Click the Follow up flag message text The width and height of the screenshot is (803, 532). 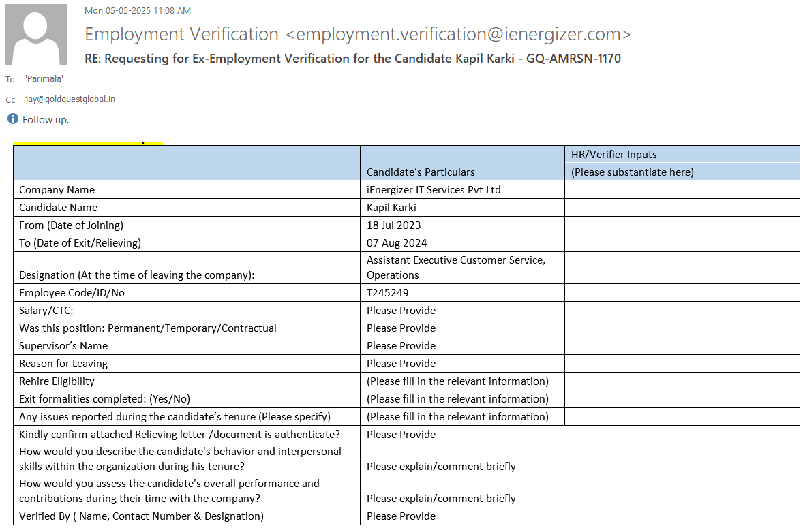46,120
